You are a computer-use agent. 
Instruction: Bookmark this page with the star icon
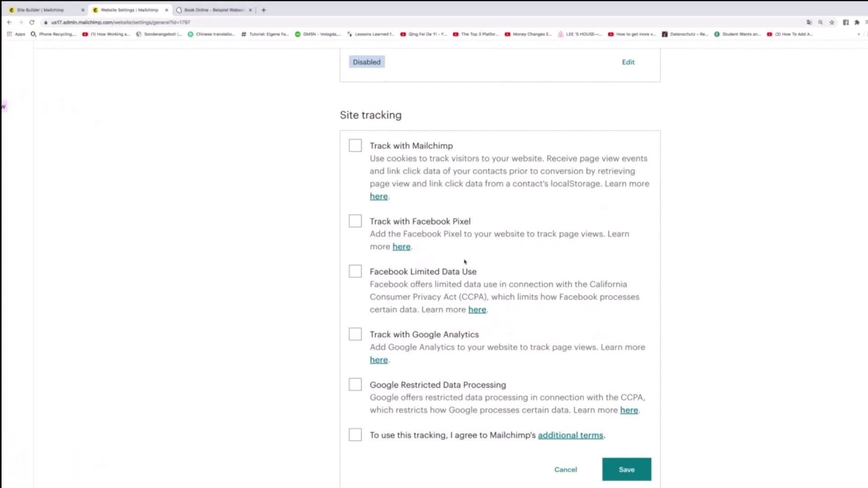832,22
